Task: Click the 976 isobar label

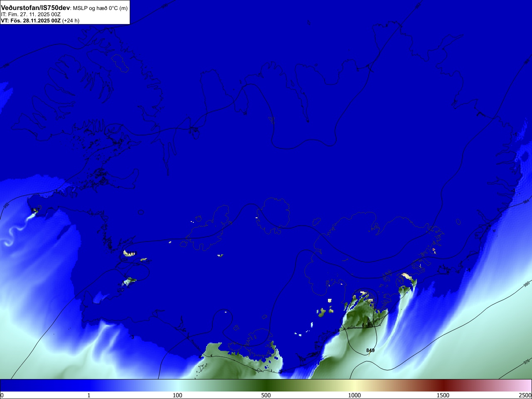Action: tap(527, 362)
